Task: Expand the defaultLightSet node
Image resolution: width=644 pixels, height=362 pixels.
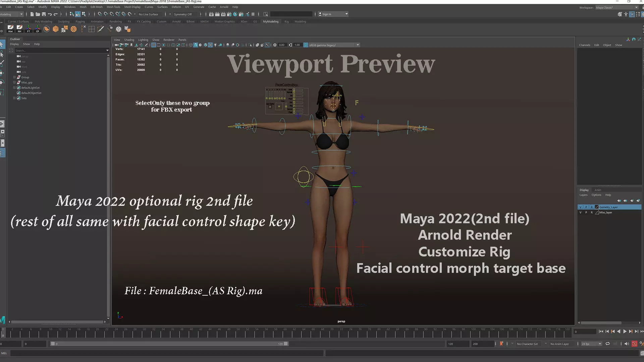Action: coord(14,87)
